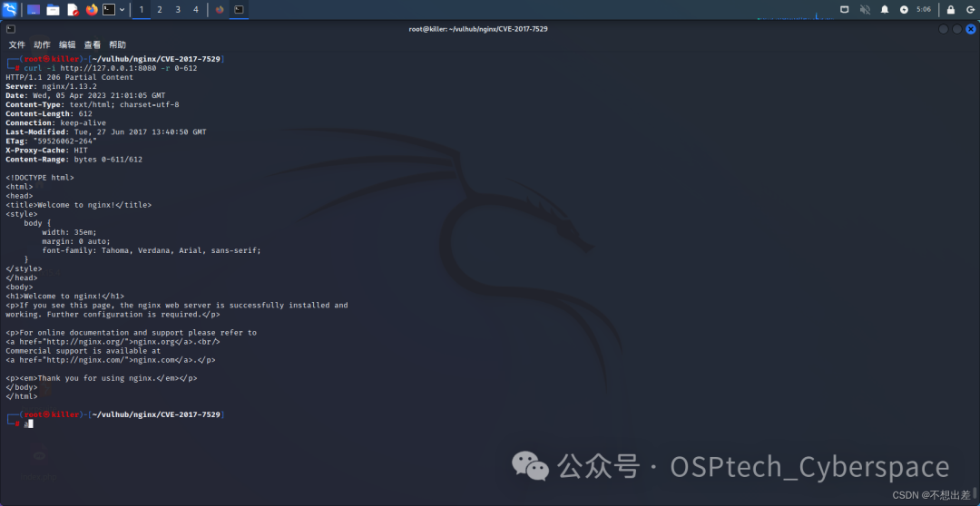980x506 pixels.
Task: Toggle the muted volume tray icon
Action: [x=865, y=9]
